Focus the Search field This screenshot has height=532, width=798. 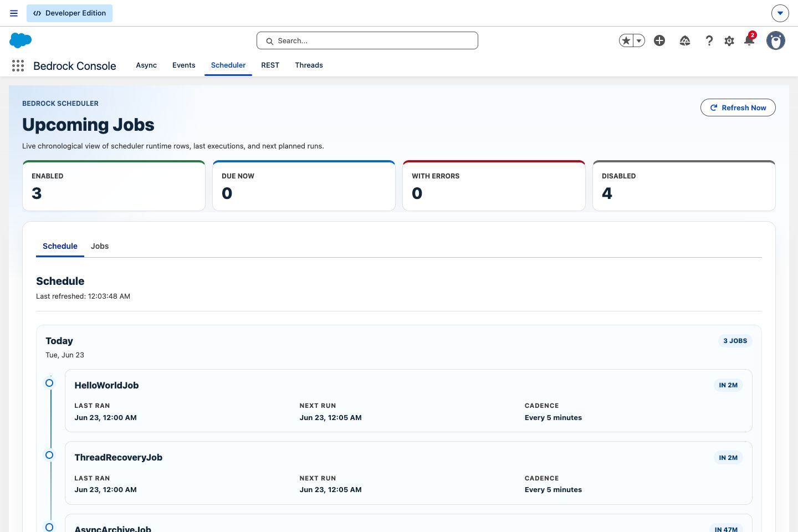click(367, 40)
